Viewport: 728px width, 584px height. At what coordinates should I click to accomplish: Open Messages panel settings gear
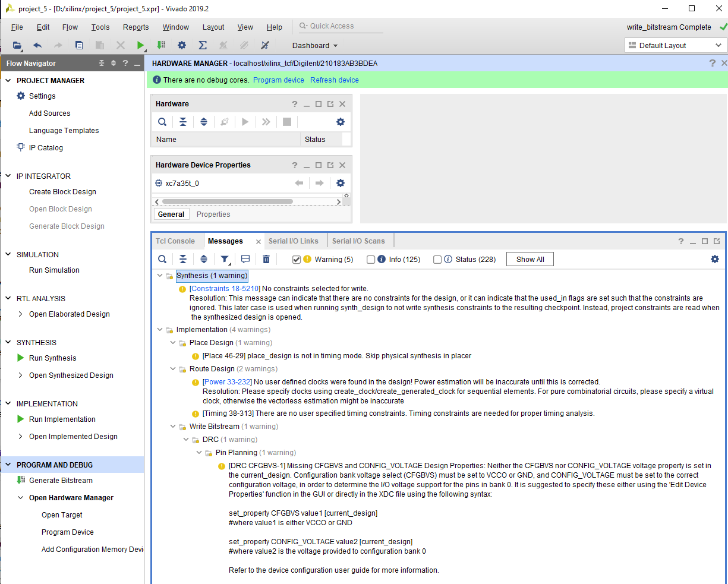715,259
